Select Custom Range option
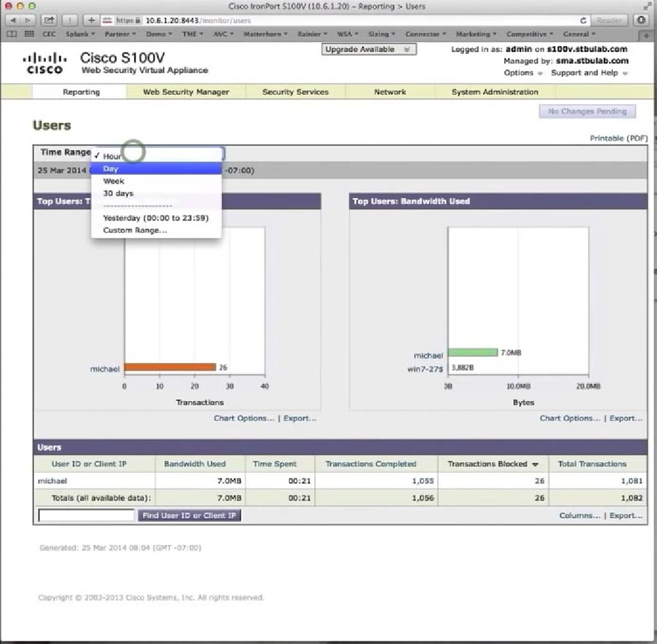Image resolution: width=657 pixels, height=644 pixels. tap(157, 230)
